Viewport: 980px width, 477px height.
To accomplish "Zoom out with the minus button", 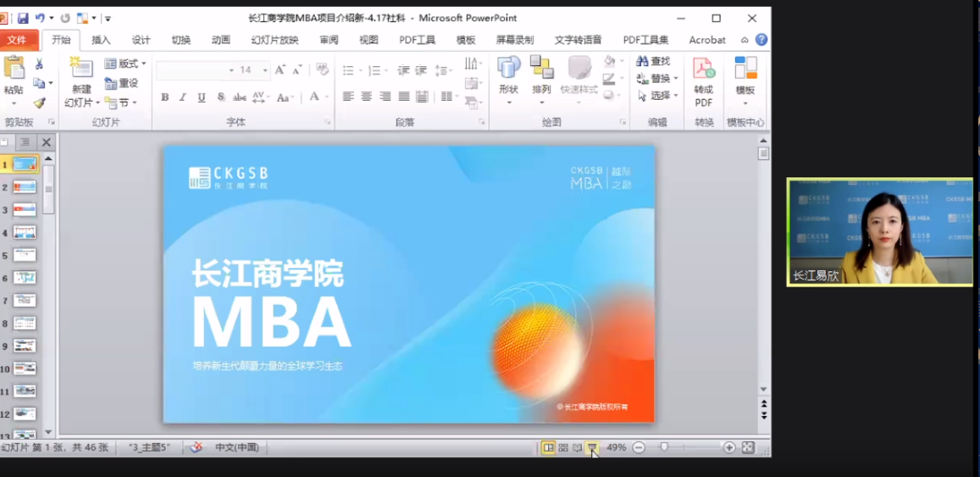I will coord(638,447).
